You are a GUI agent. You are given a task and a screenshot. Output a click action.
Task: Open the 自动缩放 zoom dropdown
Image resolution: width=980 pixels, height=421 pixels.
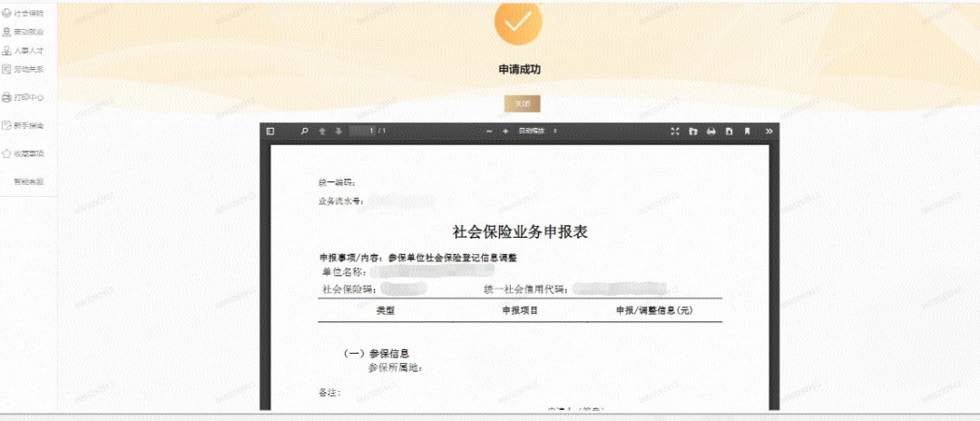[x=537, y=132]
